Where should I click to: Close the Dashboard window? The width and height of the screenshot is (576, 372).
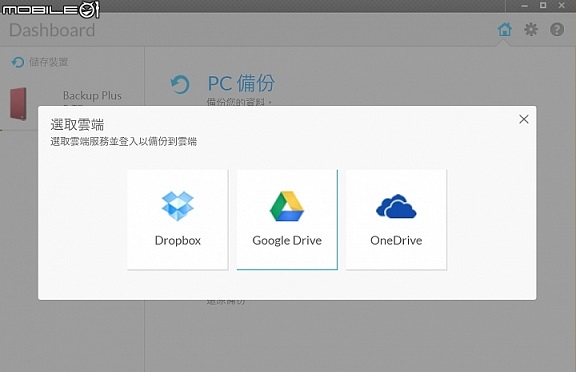coord(562,5)
